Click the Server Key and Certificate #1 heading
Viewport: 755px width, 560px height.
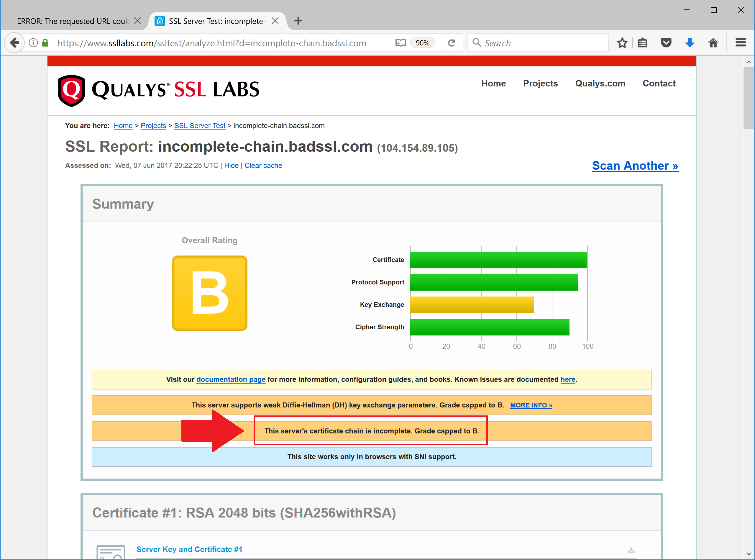[189, 549]
